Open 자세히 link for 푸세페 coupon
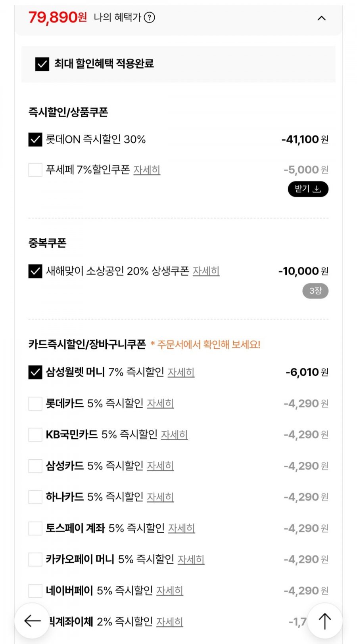This screenshot has width=357, height=644. click(x=147, y=170)
